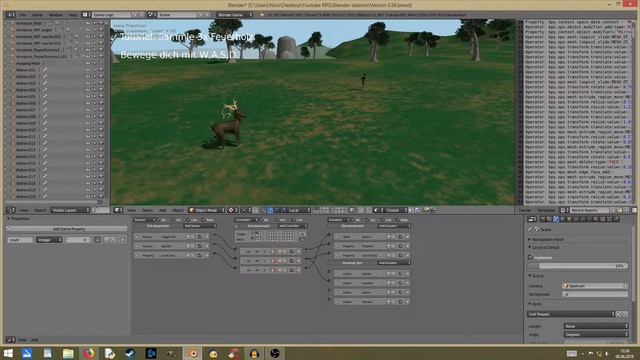640x360 pixels.
Task: Open the Scene datablock selector in top bar
Action: 178,15
